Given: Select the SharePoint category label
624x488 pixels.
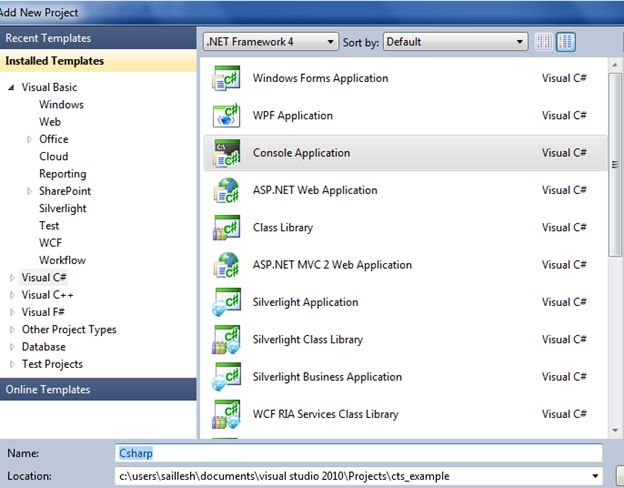Looking at the screenshot, I should (x=65, y=191).
